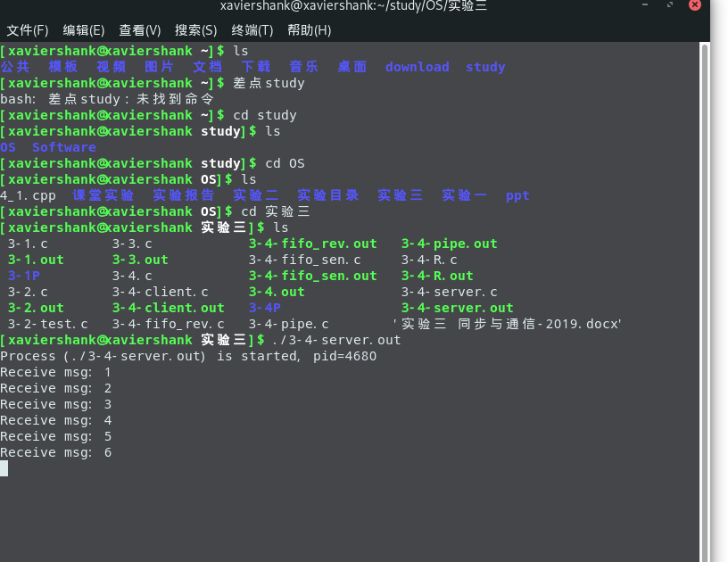Click the file name 3-4.c
728x562 pixels.
pyautogui.click(x=132, y=276)
